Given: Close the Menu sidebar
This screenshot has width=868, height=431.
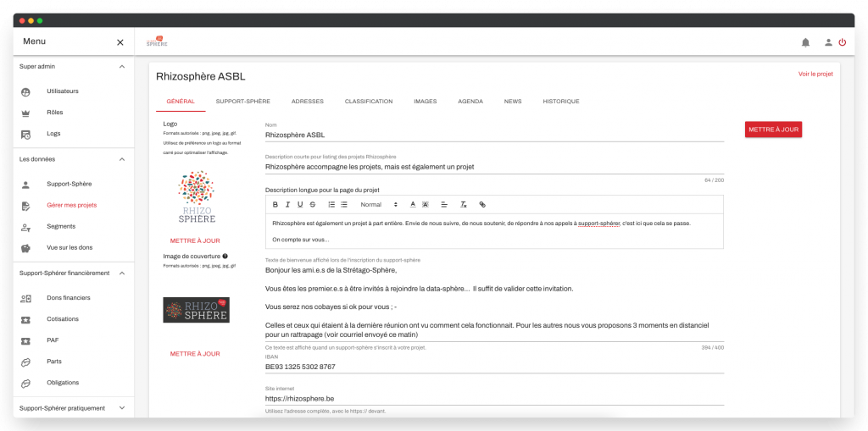Looking at the screenshot, I should 120,42.
